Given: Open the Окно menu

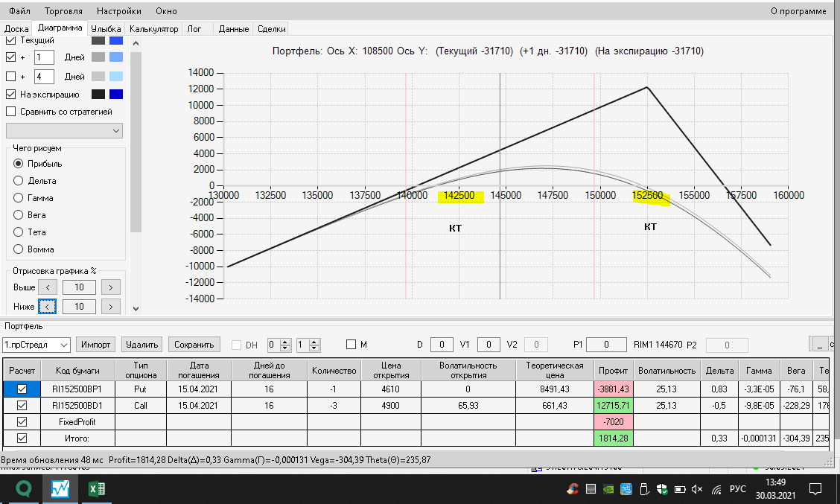Looking at the screenshot, I should tap(166, 10).
